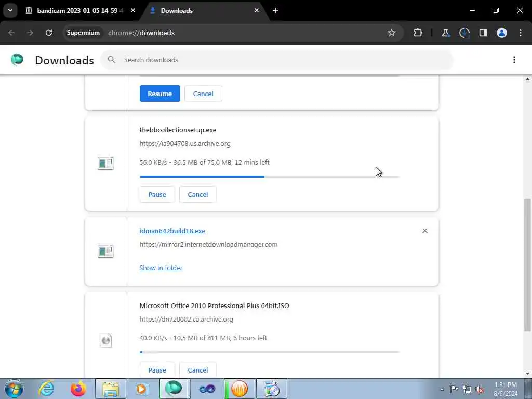Click the search magnifier icon
Viewport: 532px width, 399px height.
[x=111, y=60]
